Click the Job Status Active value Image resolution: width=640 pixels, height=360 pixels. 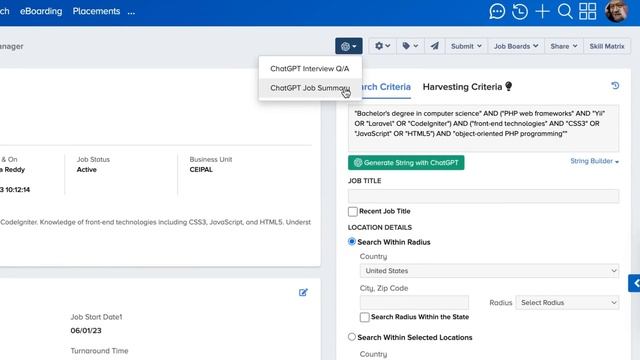tap(87, 169)
